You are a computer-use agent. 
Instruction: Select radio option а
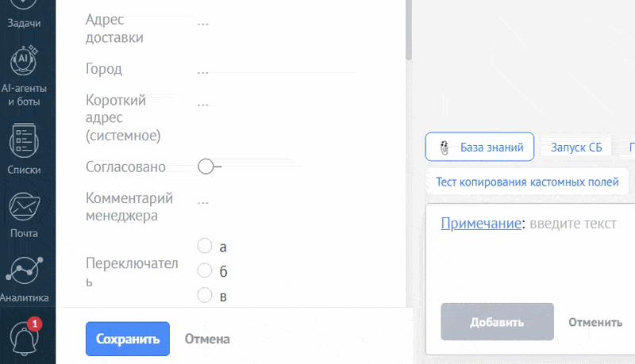click(x=205, y=246)
